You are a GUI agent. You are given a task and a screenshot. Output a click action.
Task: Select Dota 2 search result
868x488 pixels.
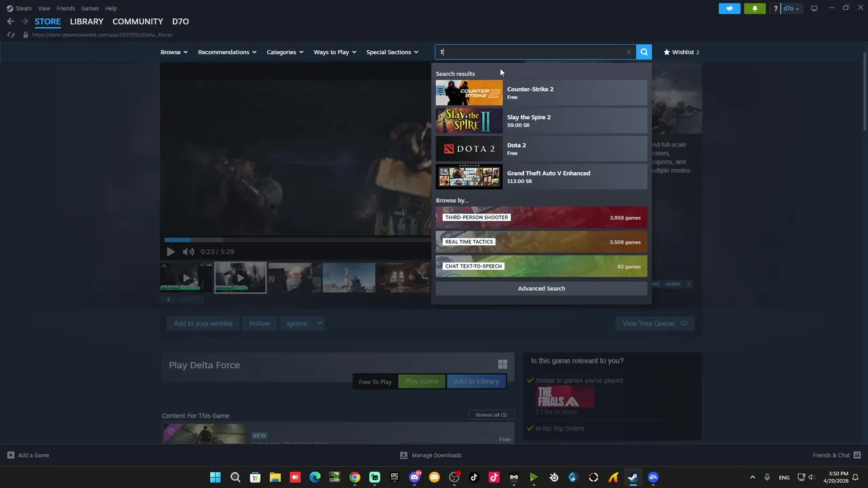(x=541, y=148)
